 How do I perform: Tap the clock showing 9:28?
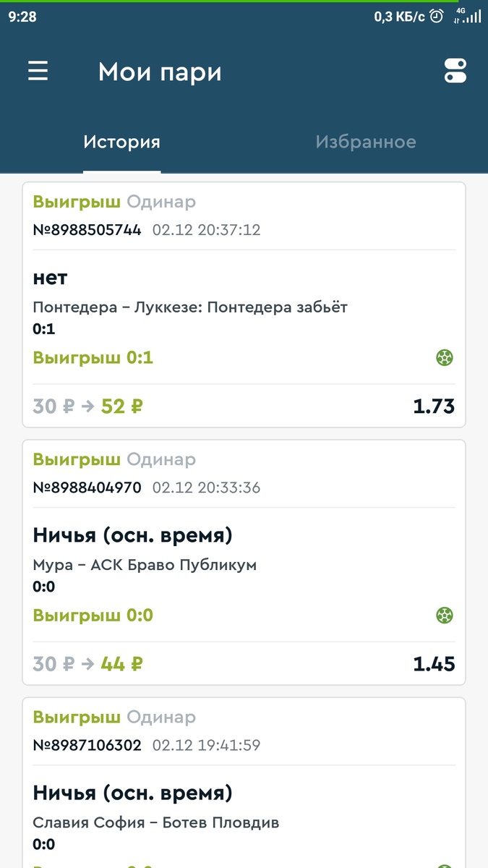[24, 16]
